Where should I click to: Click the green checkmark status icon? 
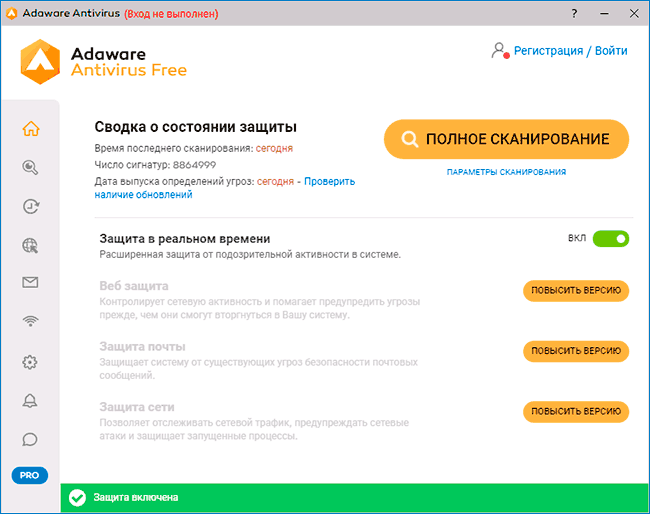78,498
